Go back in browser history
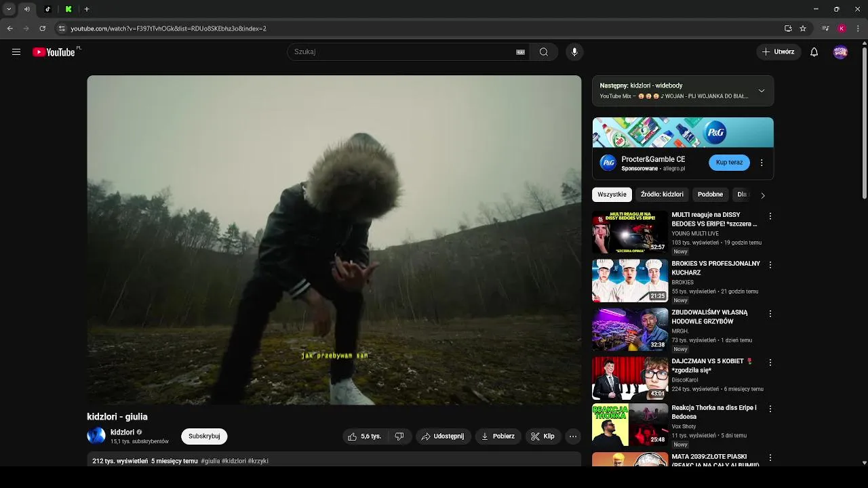 pos(9,28)
